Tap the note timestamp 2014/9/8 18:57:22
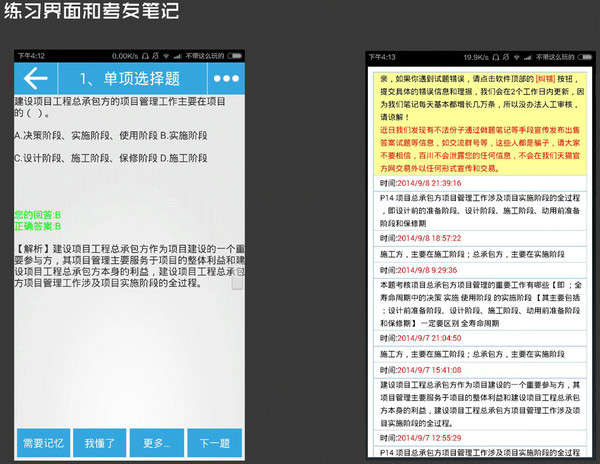 pos(420,238)
